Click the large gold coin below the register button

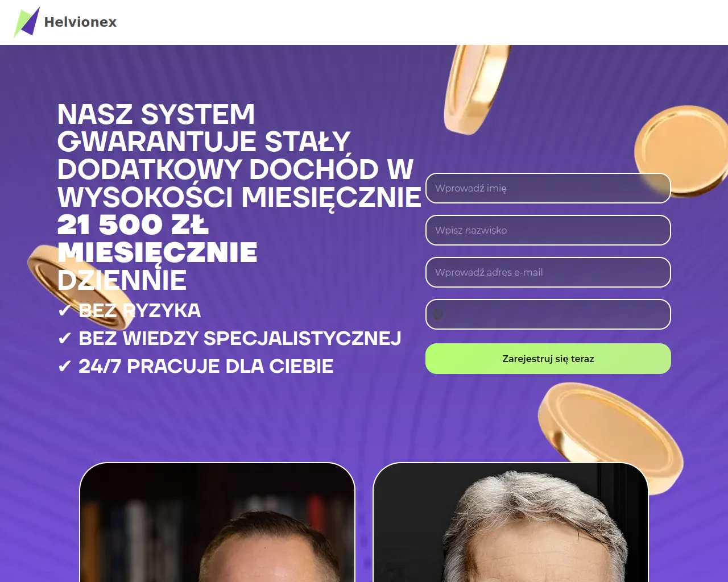pos(610,436)
